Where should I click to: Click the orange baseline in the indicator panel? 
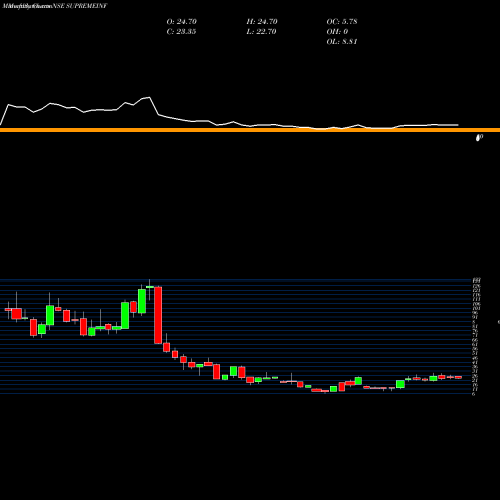coord(250,130)
